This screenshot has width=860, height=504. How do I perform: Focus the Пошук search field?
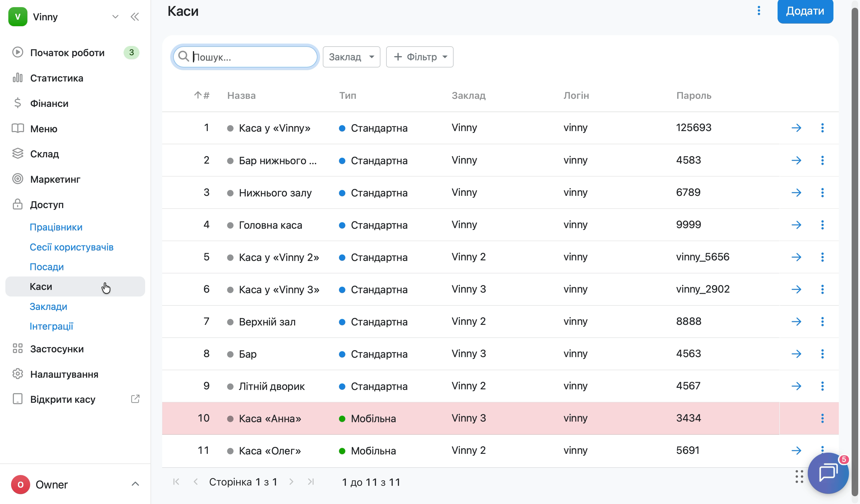[x=245, y=57]
